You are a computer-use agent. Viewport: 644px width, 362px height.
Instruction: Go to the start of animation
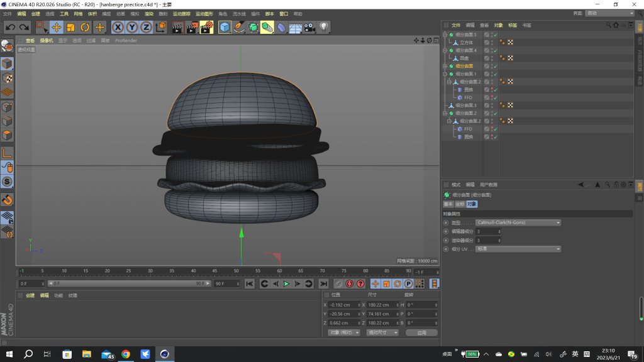point(249,284)
